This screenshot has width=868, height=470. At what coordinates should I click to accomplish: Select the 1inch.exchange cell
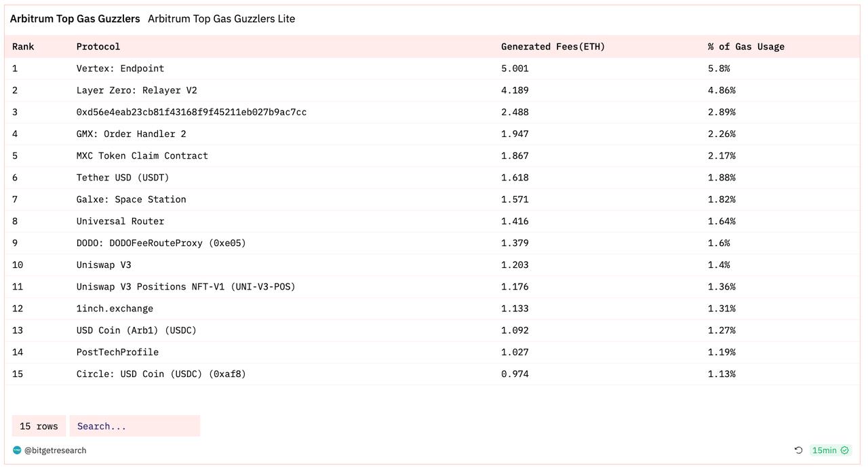click(115, 308)
